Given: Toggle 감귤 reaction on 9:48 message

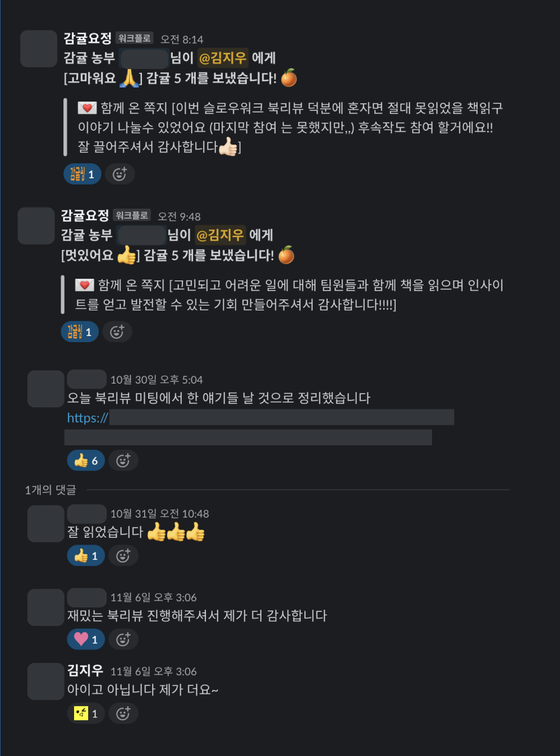Looking at the screenshot, I should tap(80, 332).
